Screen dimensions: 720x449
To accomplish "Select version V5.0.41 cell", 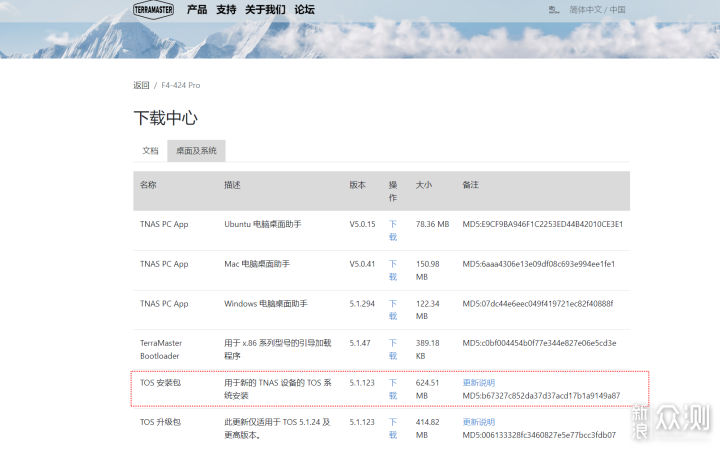I will pyautogui.click(x=362, y=264).
